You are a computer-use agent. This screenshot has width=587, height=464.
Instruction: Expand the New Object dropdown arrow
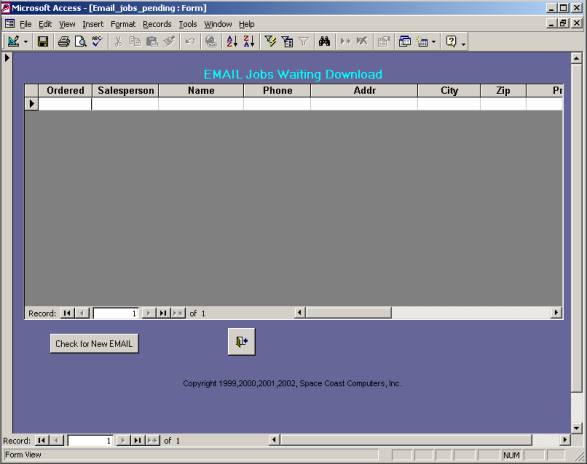(x=434, y=42)
